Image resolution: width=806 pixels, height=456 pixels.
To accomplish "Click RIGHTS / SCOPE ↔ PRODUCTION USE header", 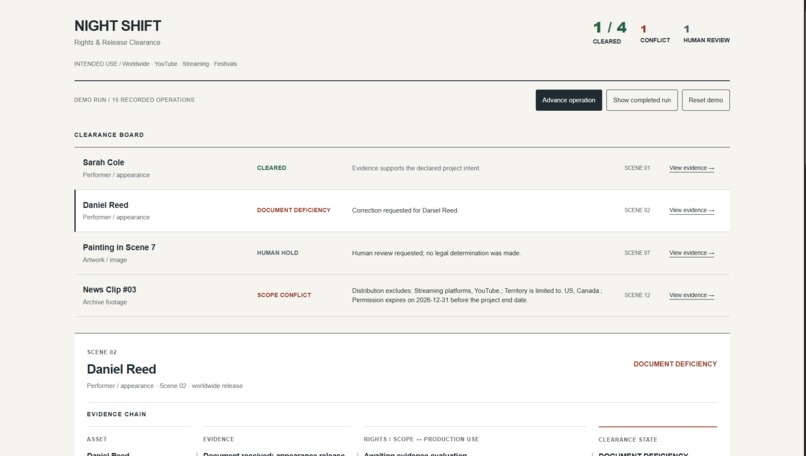I will pos(421,440).
